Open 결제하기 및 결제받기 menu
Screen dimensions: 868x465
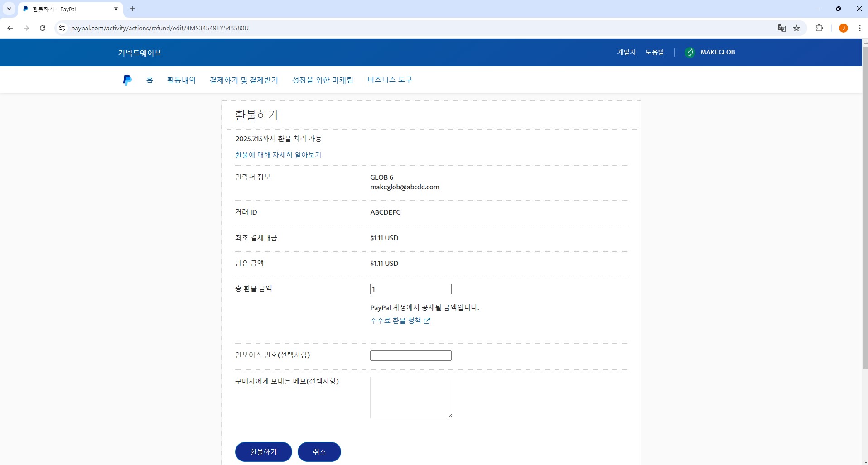point(244,80)
